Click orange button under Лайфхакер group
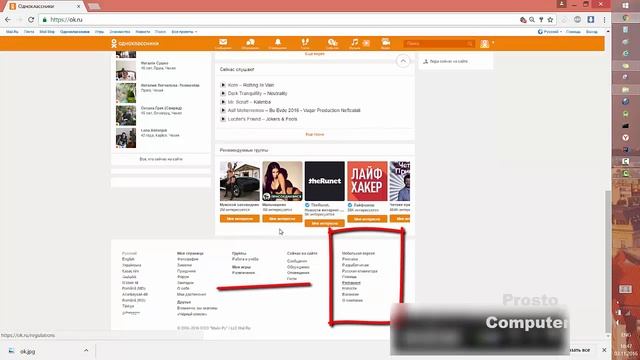Viewport: 640px width, 360px height. [367, 219]
